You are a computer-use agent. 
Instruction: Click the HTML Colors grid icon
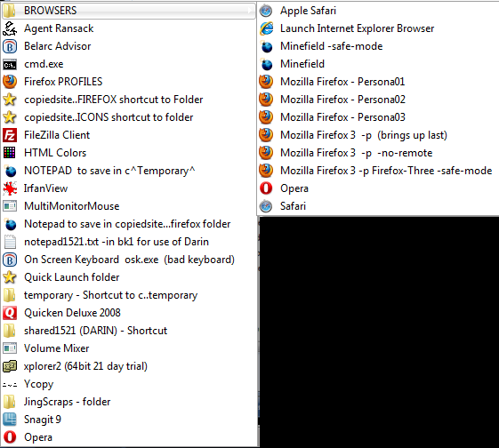click(10, 153)
